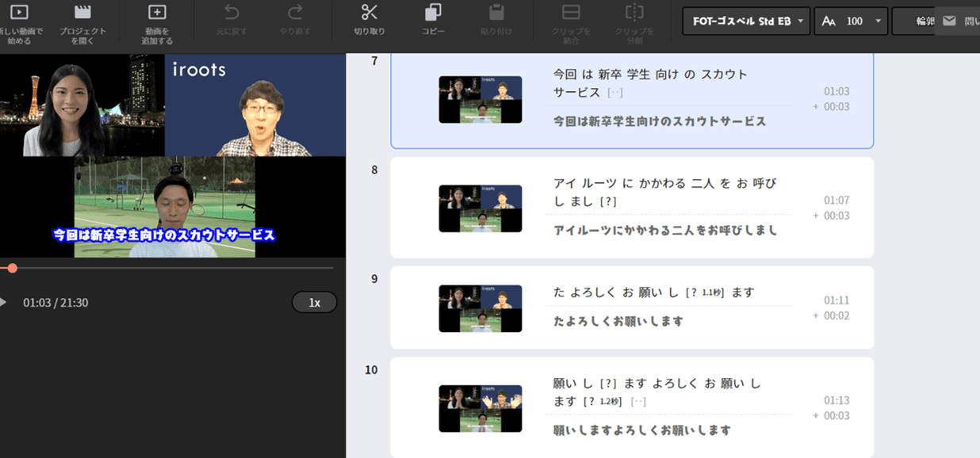Click the コピー icon
The height and width of the screenshot is (458, 980).
(x=433, y=13)
